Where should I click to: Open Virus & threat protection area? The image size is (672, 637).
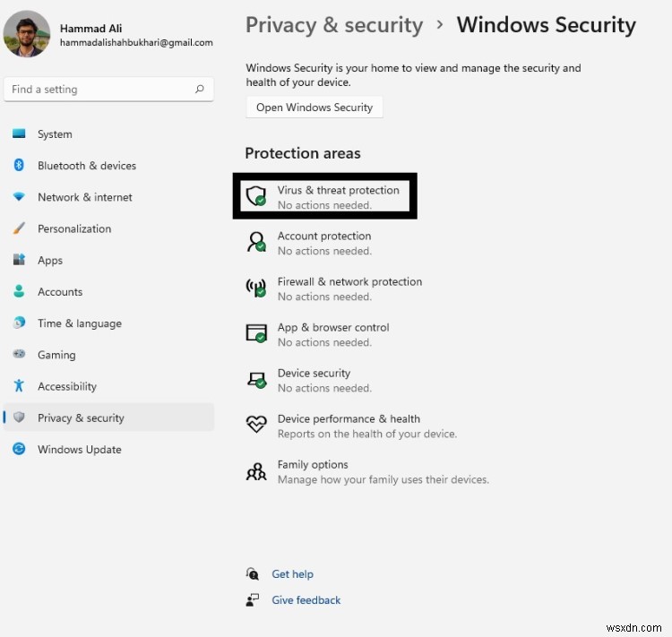click(324, 196)
